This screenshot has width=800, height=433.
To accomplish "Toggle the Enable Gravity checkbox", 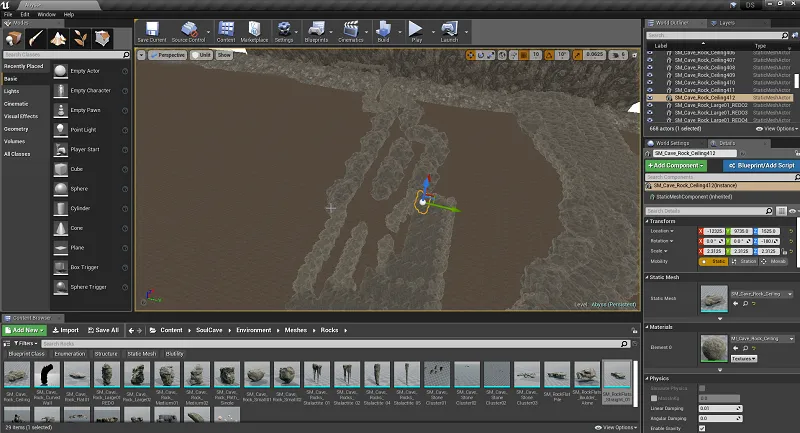I will coord(702,428).
